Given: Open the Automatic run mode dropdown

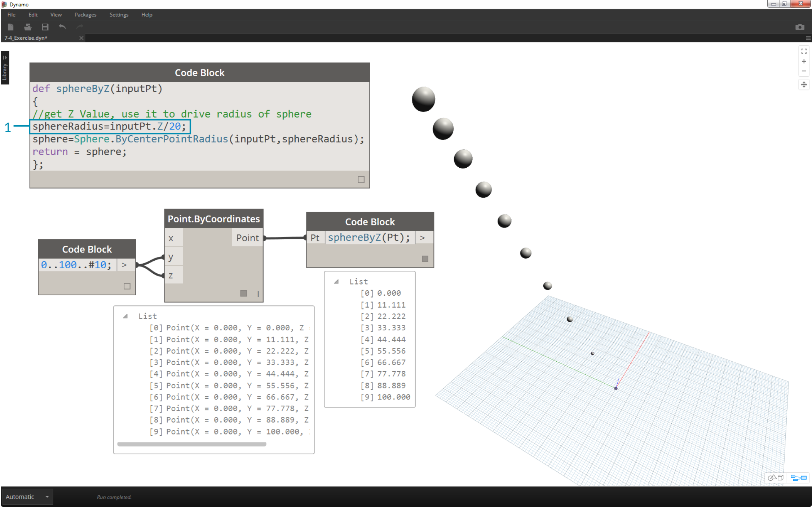Looking at the screenshot, I should [27, 497].
